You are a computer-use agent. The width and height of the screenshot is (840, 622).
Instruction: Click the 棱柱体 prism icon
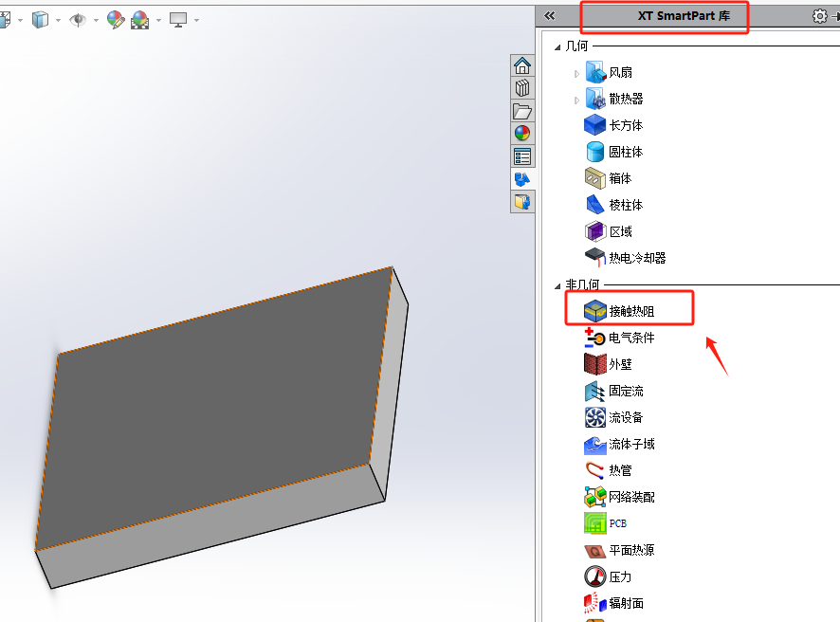[x=595, y=205]
